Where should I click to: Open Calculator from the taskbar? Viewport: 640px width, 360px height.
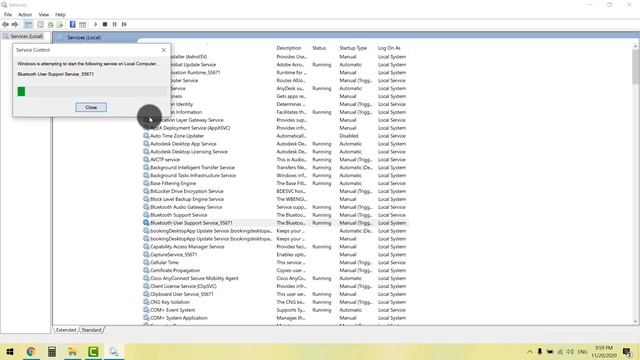click(x=52, y=351)
